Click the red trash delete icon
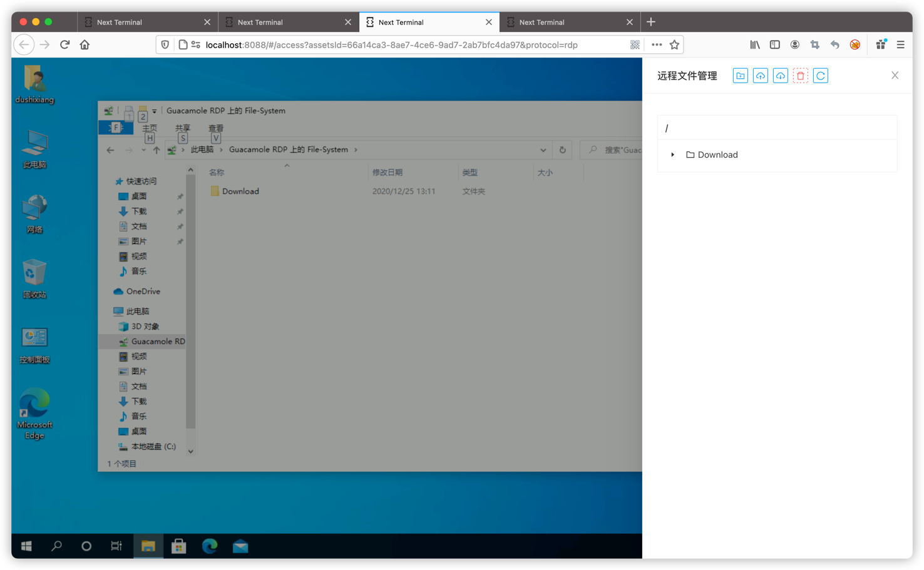Viewport: 924px width, 570px height. pos(800,76)
